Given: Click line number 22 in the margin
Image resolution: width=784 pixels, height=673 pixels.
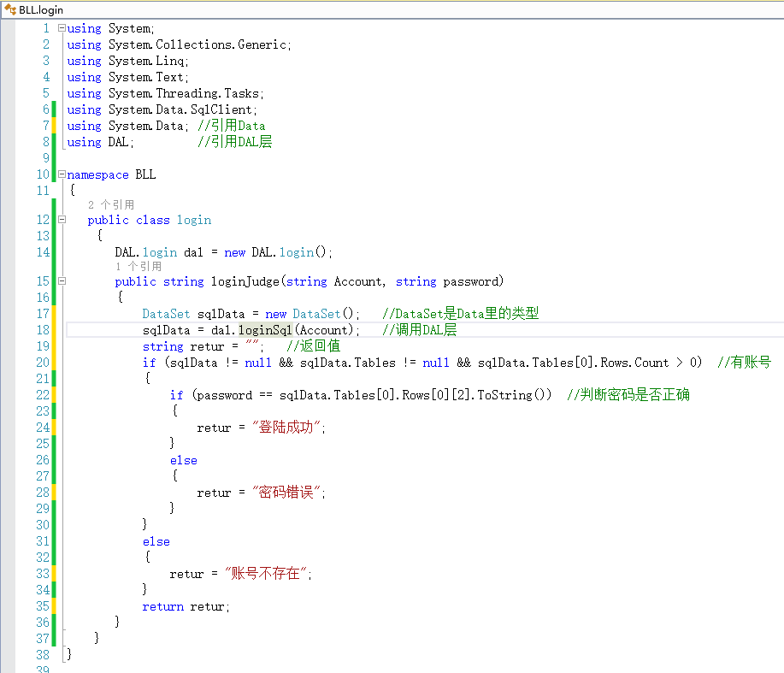Looking at the screenshot, I should pyautogui.click(x=43, y=395).
